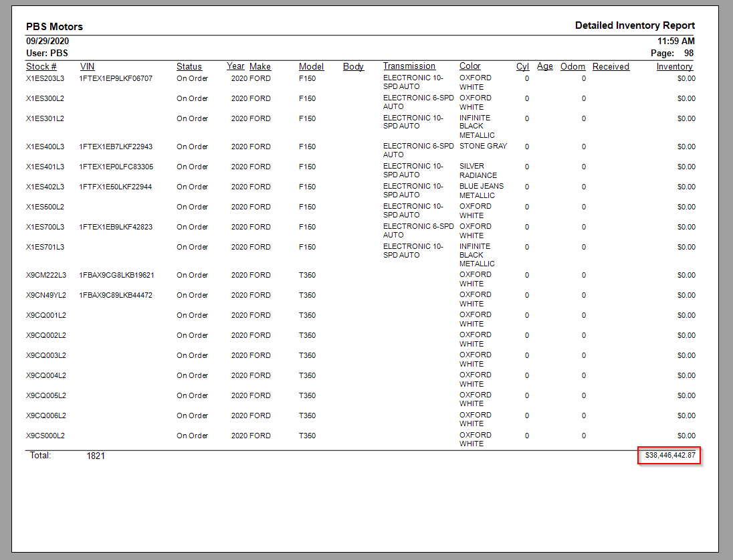The image size is (733, 560).
Task: Select stock number X9CS000L2
Action: click(45, 436)
